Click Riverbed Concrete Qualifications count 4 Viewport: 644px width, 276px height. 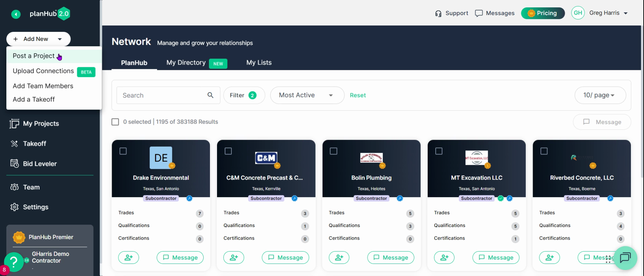tap(621, 226)
